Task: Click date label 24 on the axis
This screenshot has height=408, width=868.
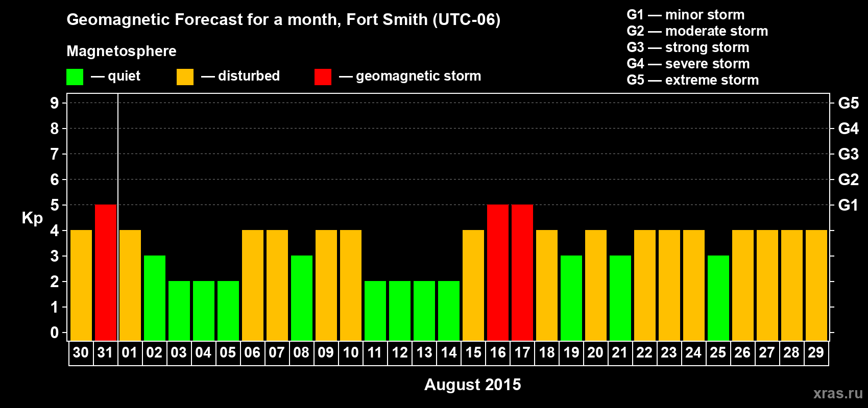Action: [x=693, y=353]
